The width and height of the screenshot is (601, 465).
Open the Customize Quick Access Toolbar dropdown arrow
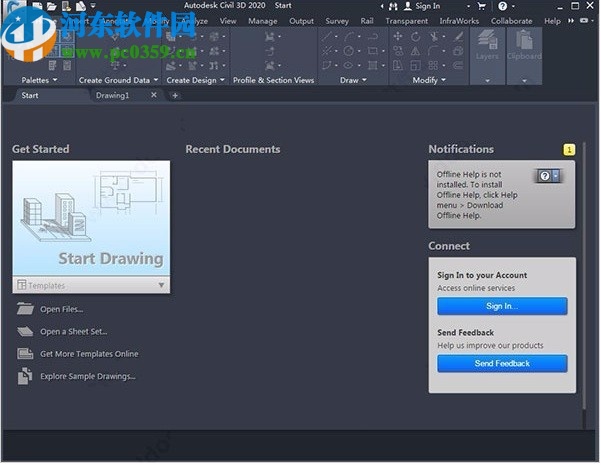pos(93,6)
